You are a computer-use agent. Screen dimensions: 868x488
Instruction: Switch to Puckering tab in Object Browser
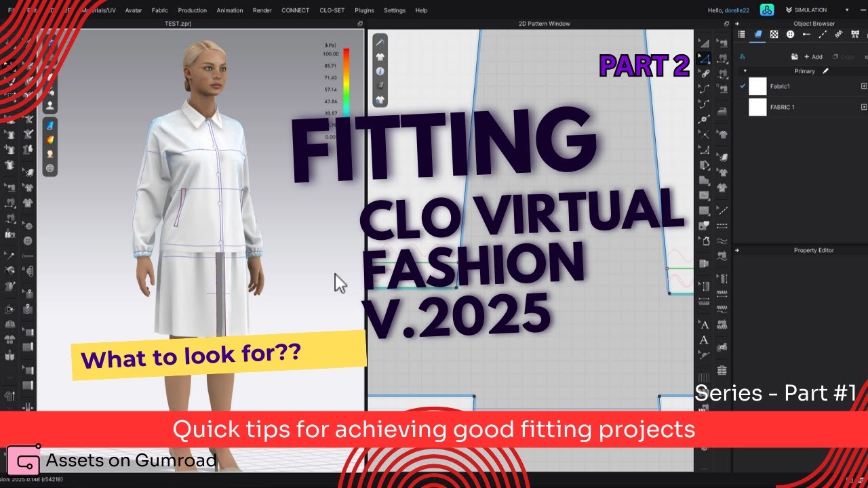coord(840,34)
